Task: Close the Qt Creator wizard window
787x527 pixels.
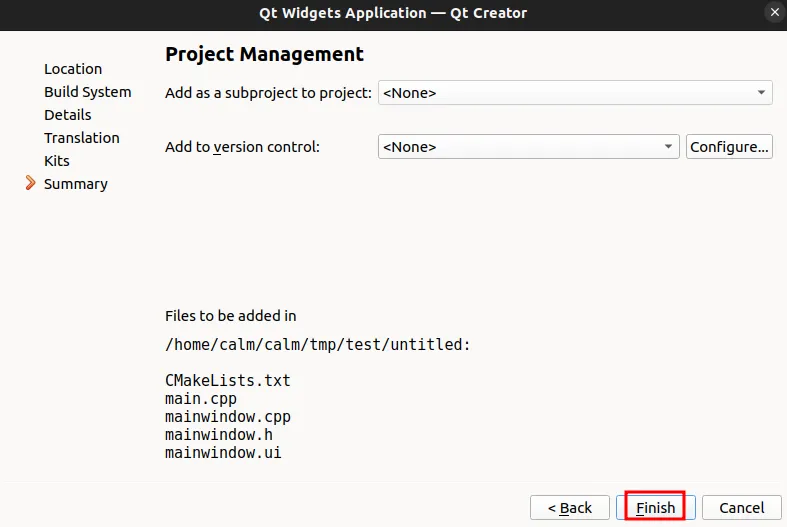Action: [774, 13]
